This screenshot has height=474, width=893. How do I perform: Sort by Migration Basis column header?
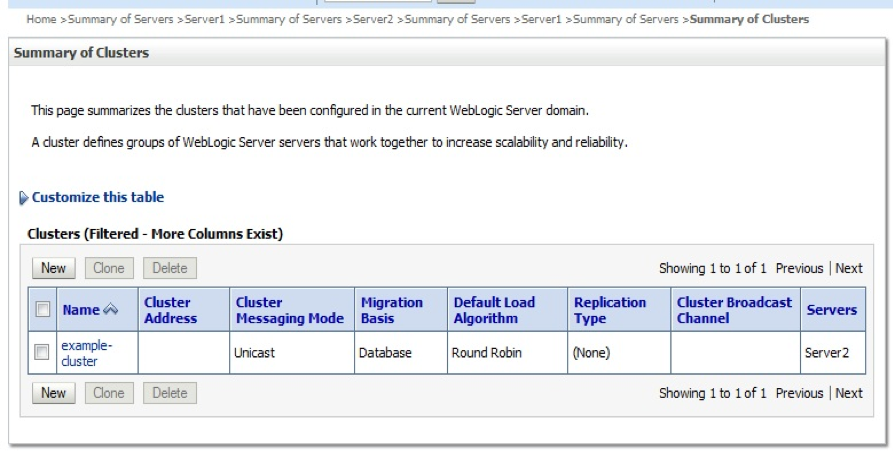(392, 310)
